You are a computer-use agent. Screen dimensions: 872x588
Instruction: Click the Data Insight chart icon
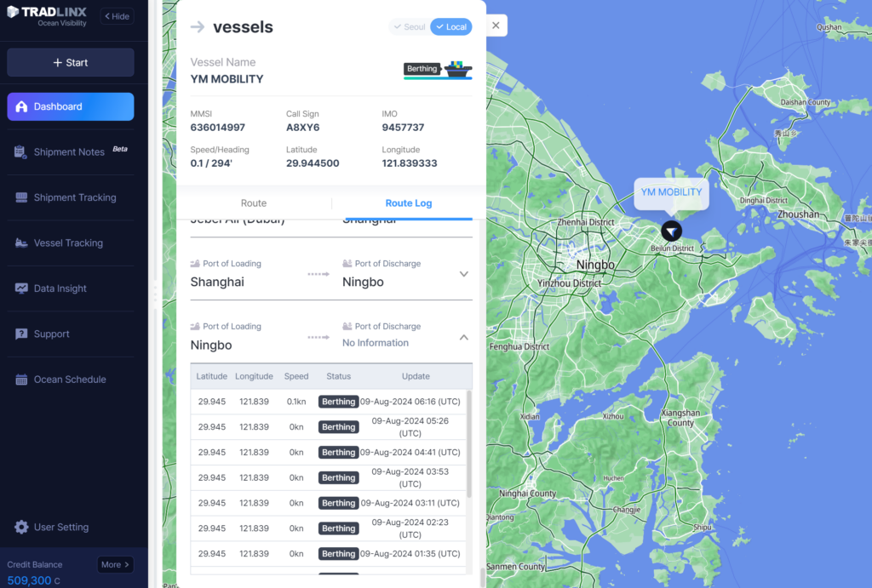click(x=21, y=288)
